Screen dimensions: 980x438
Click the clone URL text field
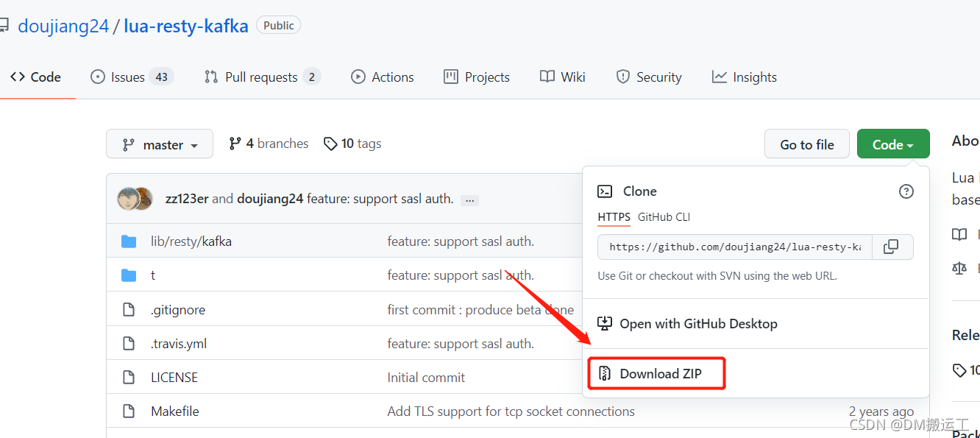click(734, 247)
